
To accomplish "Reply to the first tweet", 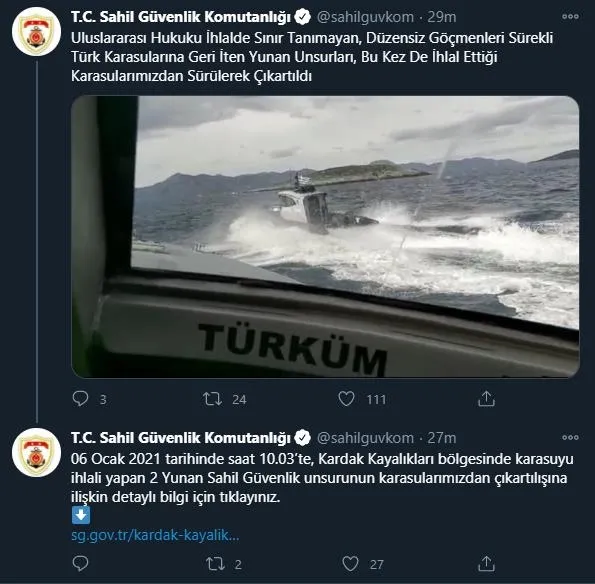I will [x=80, y=399].
